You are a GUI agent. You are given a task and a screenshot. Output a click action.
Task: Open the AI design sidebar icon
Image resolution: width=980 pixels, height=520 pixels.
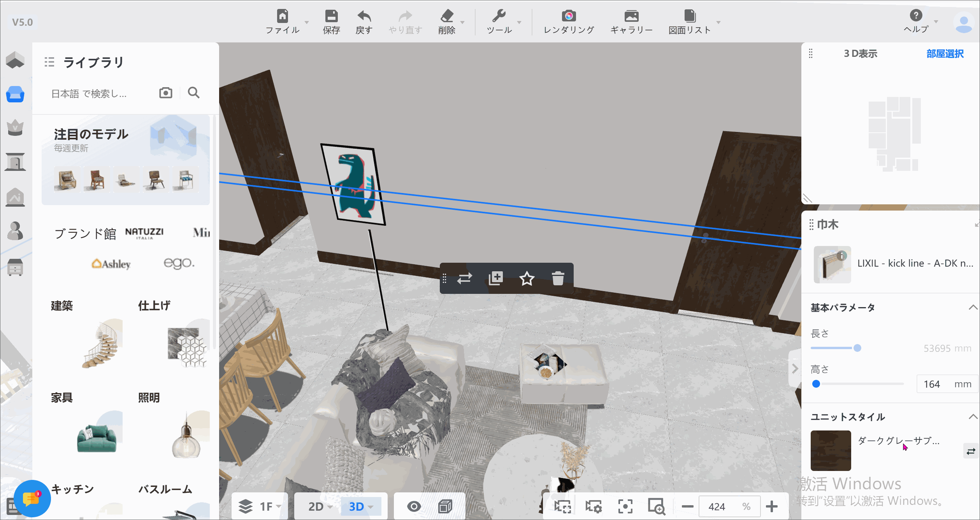click(x=15, y=197)
